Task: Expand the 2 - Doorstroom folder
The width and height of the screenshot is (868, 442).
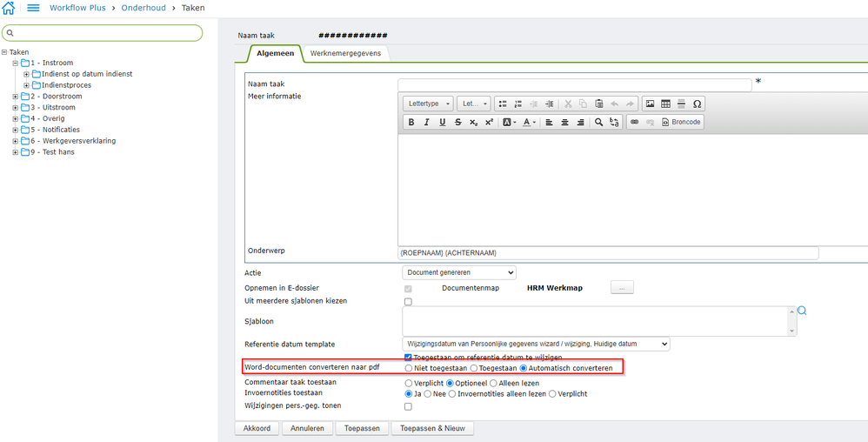Action: [x=16, y=97]
